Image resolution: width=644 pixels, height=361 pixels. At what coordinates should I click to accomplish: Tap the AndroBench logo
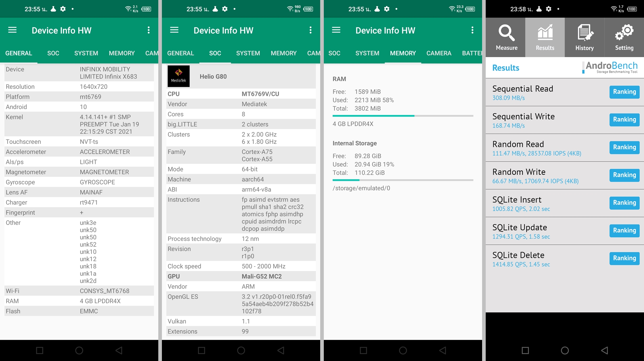610,67
